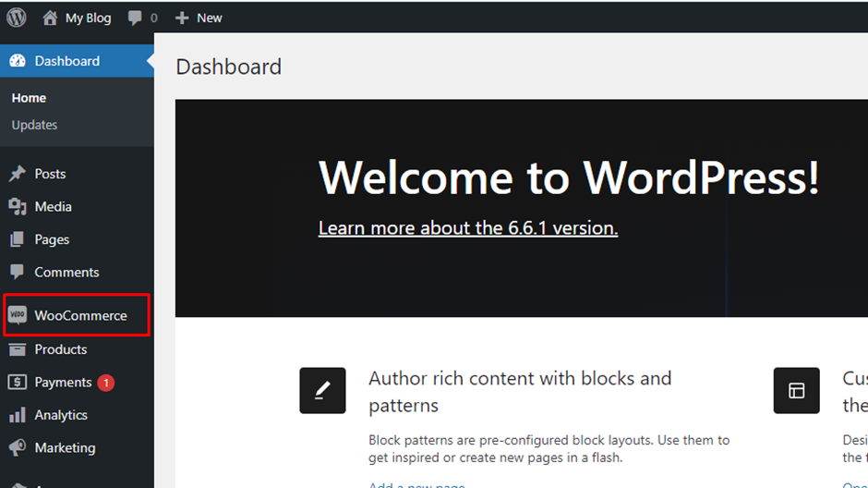Click the plus icon beside New
This screenshot has height=488, width=868.
tap(182, 18)
